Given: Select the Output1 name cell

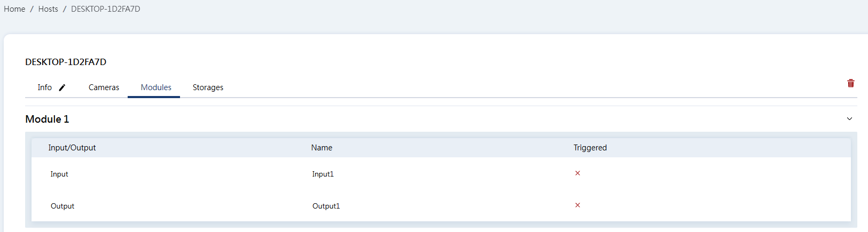Looking at the screenshot, I should 326,206.
